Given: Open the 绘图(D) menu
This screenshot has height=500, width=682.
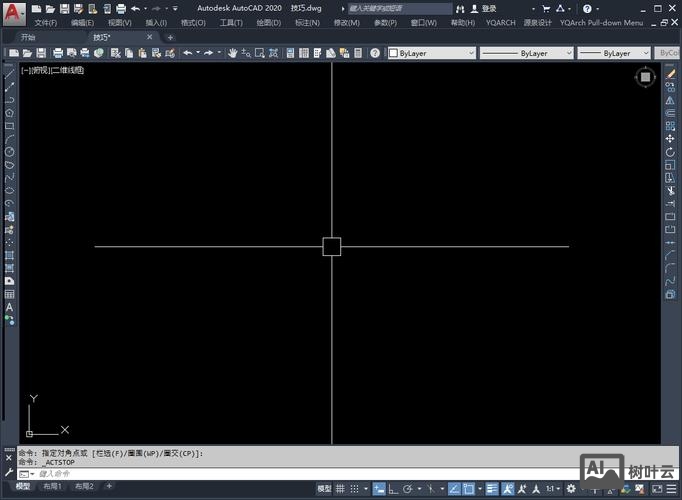Looking at the screenshot, I should point(268,22).
